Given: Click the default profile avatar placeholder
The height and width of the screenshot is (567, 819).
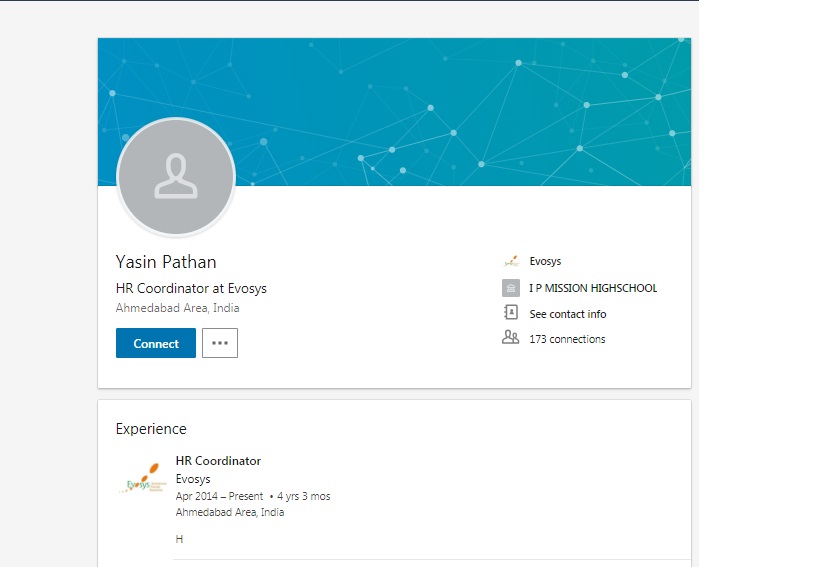Looking at the screenshot, I should pos(176,177).
